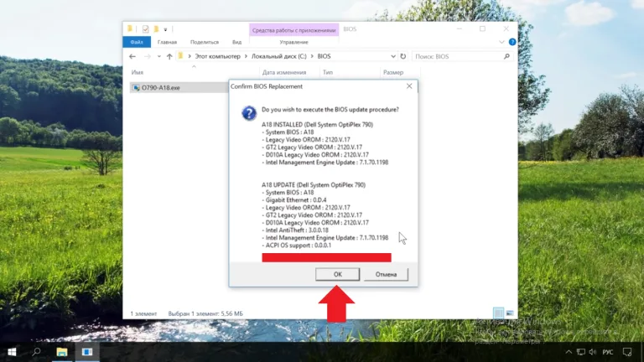Viewport: 644px width, 362px height.
Task: Cancel BIOS update with Отмена button
Action: coord(386,274)
